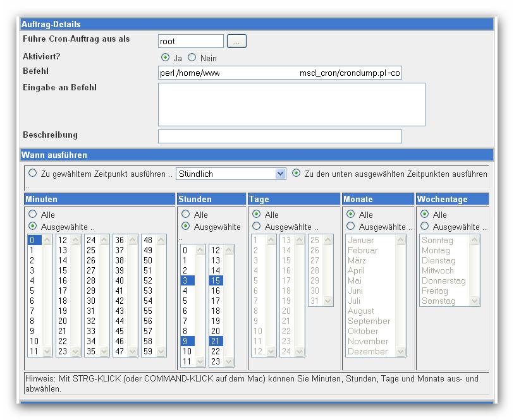This screenshot has height=420, width=514.
Task: Click the Beschreibung input field
Action: (x=279, y=136)
